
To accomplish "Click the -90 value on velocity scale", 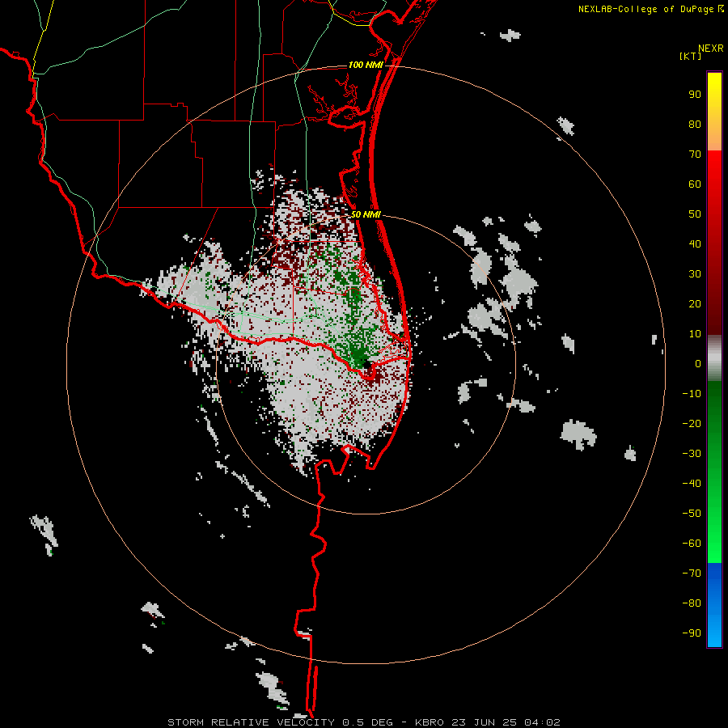I will click(x=692, y=633).
